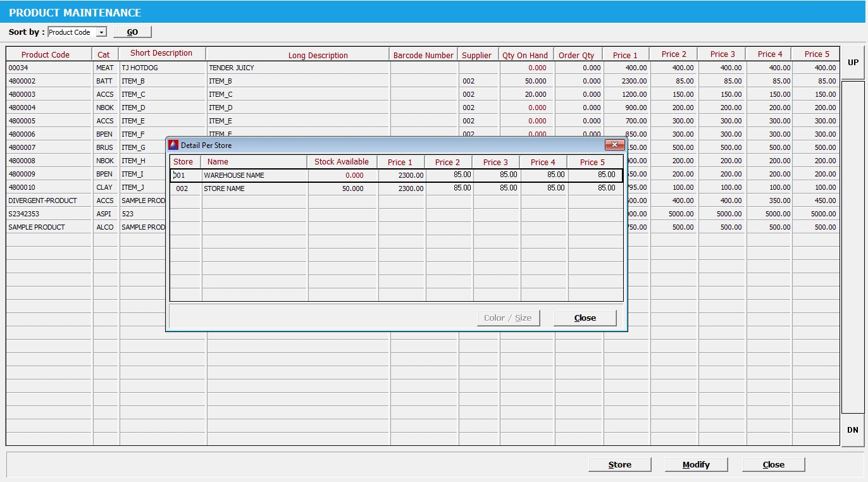Click the Store column header in the dialog
Viewport: 868px width, 482px height.
(x=183, y=162)
